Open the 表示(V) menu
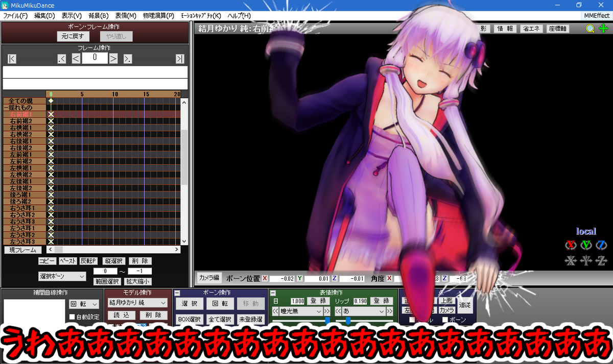Viewport: 613px width, 364px height. tap(72, 16)
